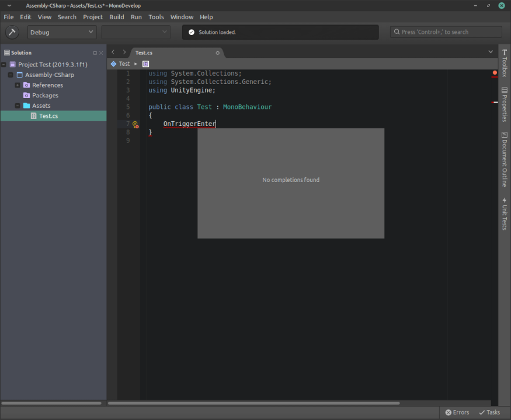
Task: Click the global search field
Action: pos(446,32)
